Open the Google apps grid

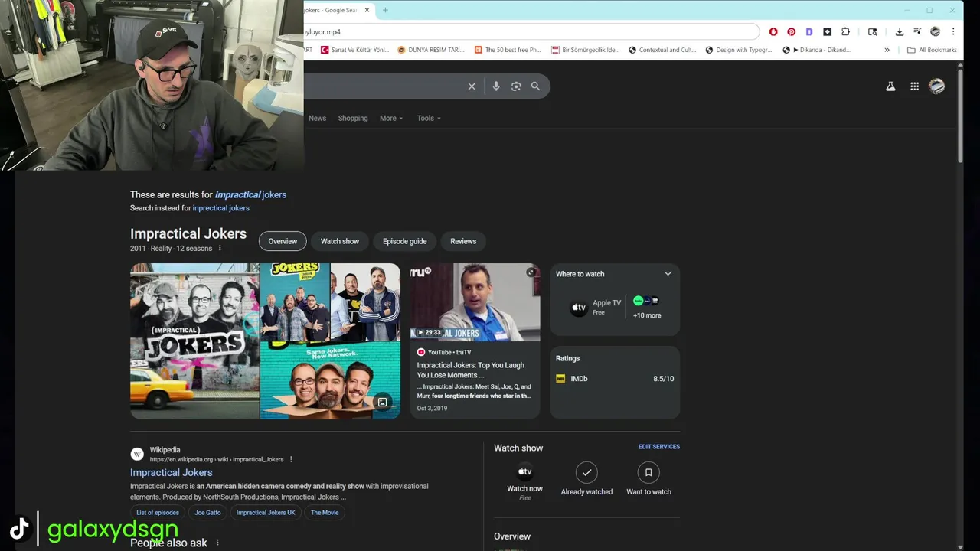914,86
